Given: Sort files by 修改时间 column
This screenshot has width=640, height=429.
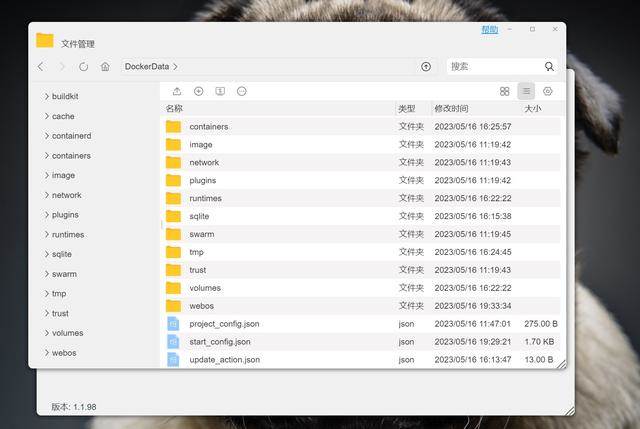Looking at the screenshot, I should 451,108.
